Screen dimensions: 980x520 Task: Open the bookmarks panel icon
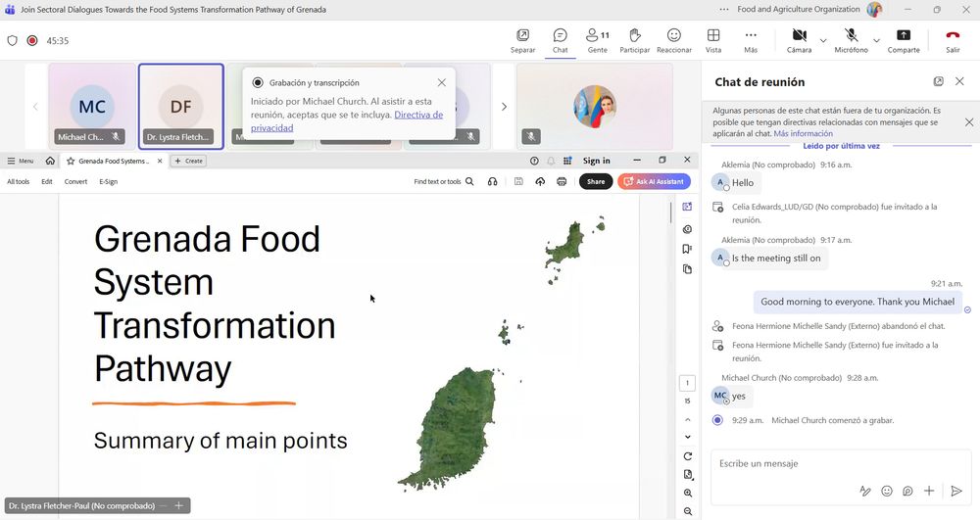coord(688,249)
